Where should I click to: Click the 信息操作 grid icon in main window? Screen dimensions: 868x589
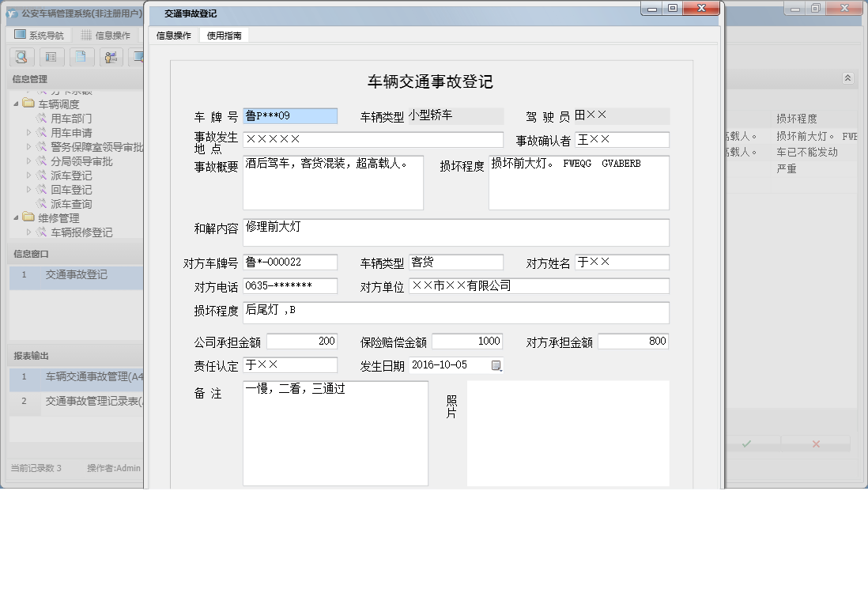coord(86,35)
